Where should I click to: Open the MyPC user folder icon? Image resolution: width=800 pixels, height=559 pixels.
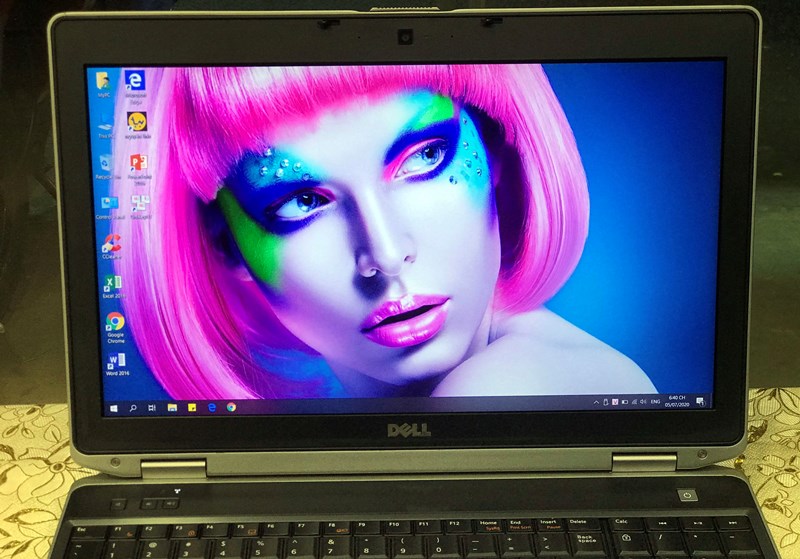(x=104, y=84)
